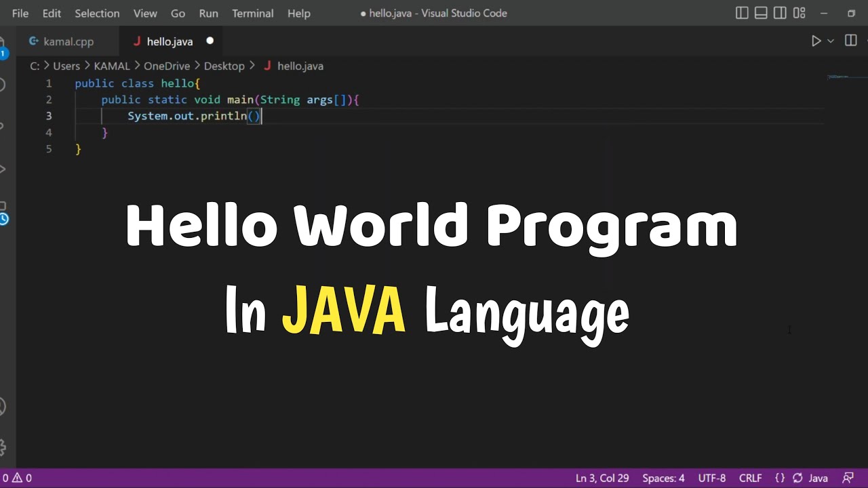Open Problems via errors and warnings status
Screen dimensions: 868x488
(x=17, y=478)
